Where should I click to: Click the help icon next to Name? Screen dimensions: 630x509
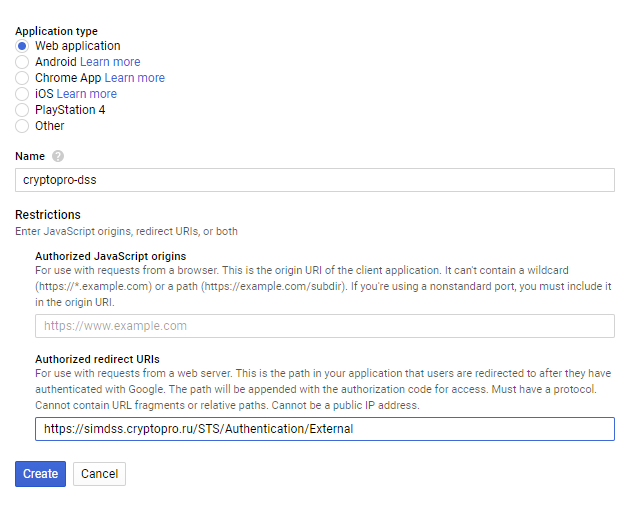coord(58,156)
